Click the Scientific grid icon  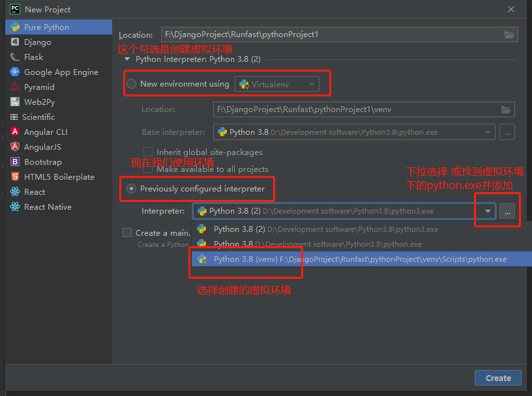[14, 117]
